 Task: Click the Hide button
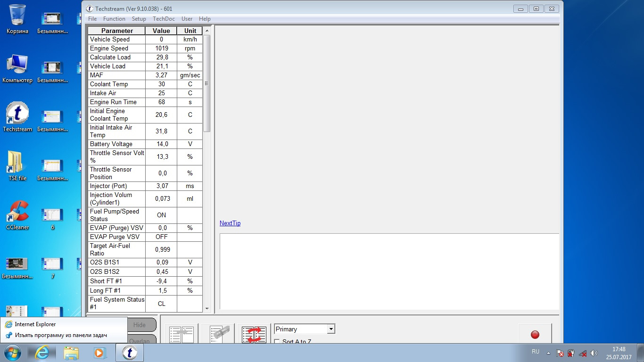pyautogui.click(x=140, y=325)
